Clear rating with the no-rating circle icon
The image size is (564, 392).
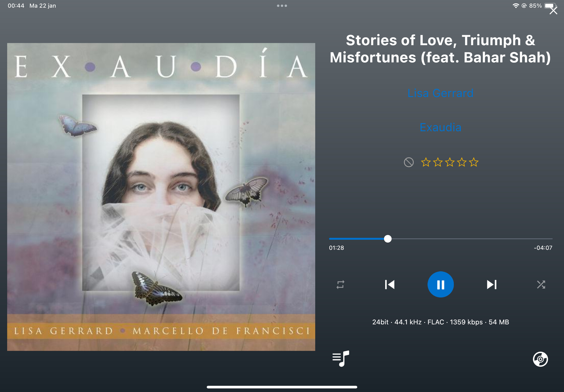coord(409,162)
